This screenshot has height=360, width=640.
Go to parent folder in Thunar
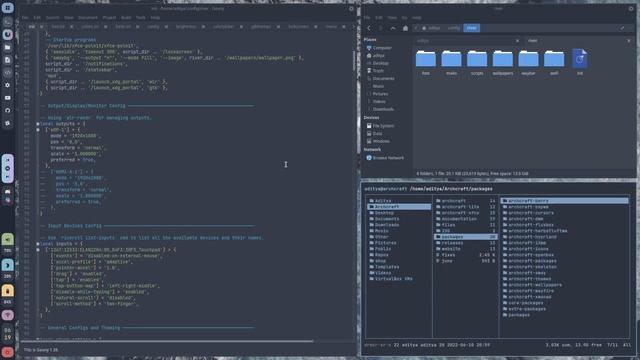pos(393,28)
